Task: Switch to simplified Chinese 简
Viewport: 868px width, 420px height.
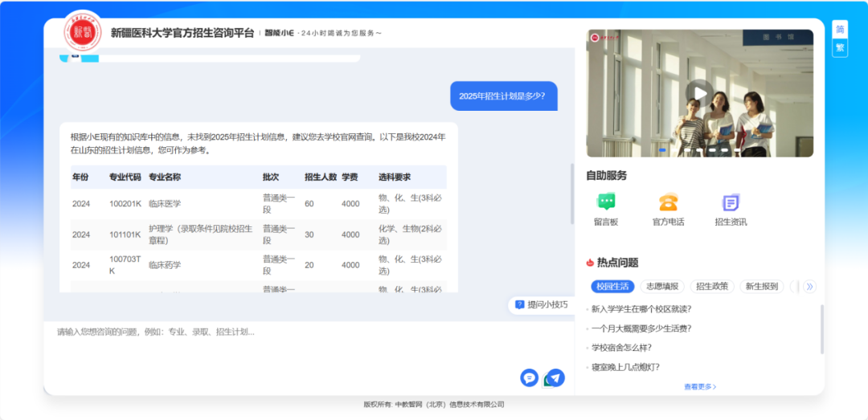Action: coord(840,29)
